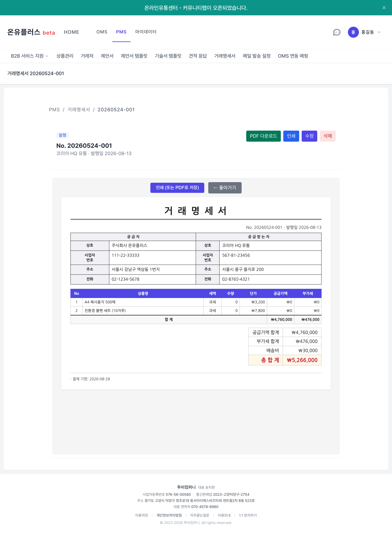Open 기술서 템플릿 submenu item
The height and width of the screenshot is (535, 392).
pyautogui.click(x=168, y=56)
